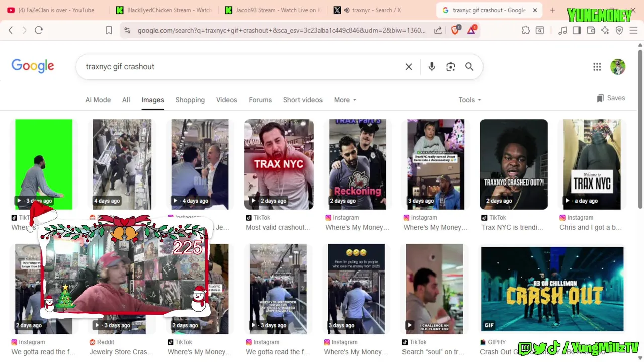Switch to Short videos results
Screen dimensions: 644x362
pos(303,100)
